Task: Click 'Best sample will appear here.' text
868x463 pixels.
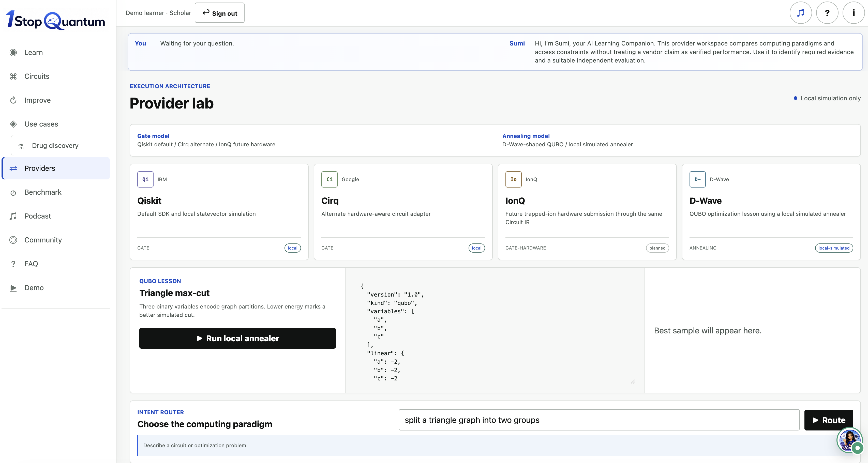Action: (708, 331)
